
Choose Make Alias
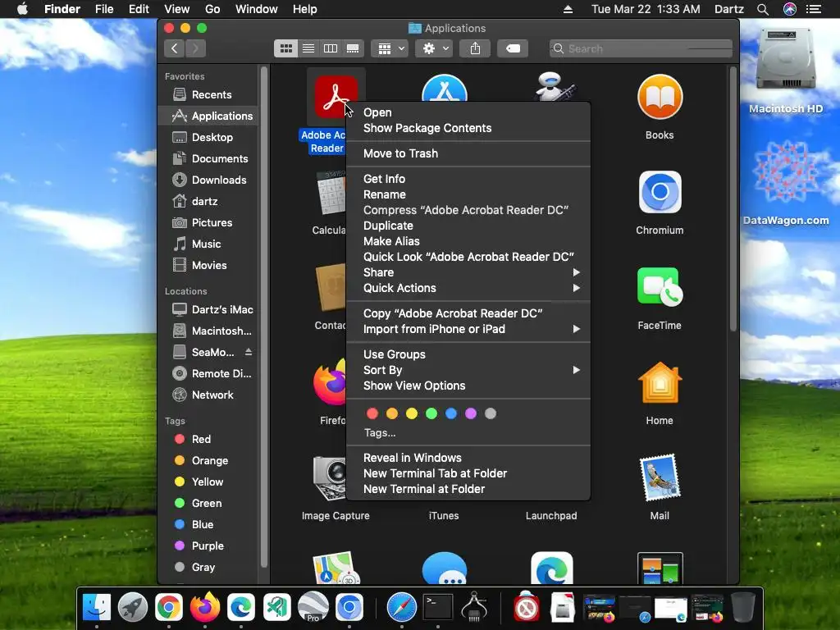[x=468, y=241]
